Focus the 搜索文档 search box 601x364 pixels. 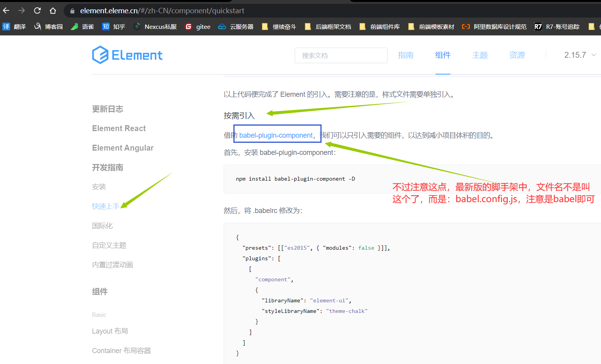tap(341, 55)
